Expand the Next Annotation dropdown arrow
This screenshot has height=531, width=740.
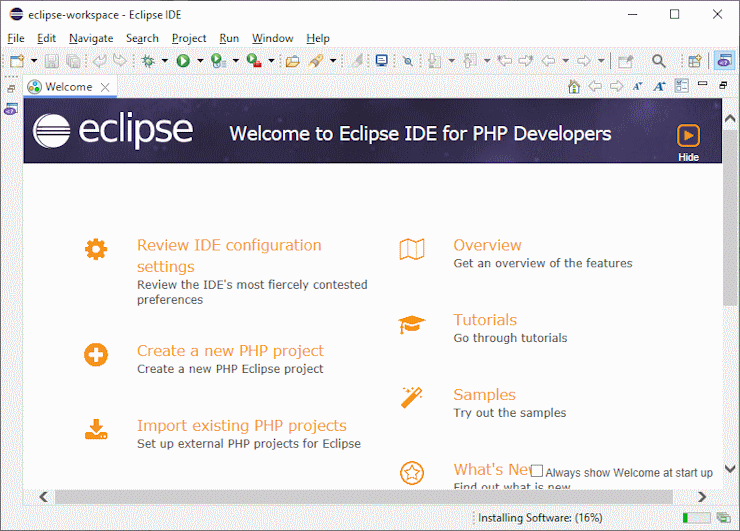point(451,61)
